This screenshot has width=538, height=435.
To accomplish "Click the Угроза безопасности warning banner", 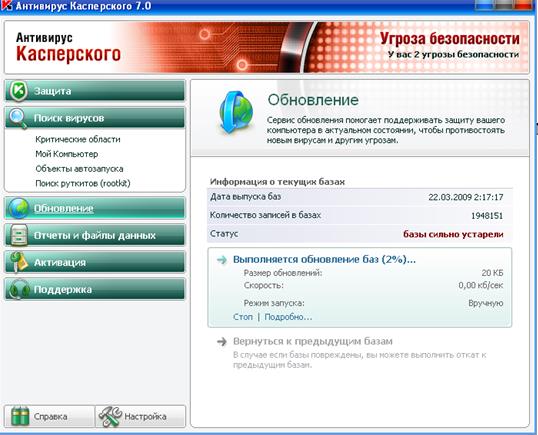I will click(450, 38).
